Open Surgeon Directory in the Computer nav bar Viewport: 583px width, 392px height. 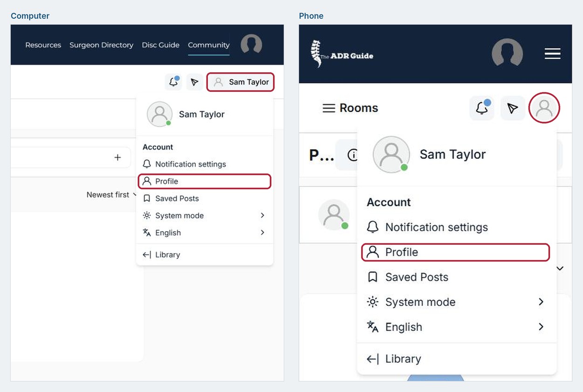[101, 45]
